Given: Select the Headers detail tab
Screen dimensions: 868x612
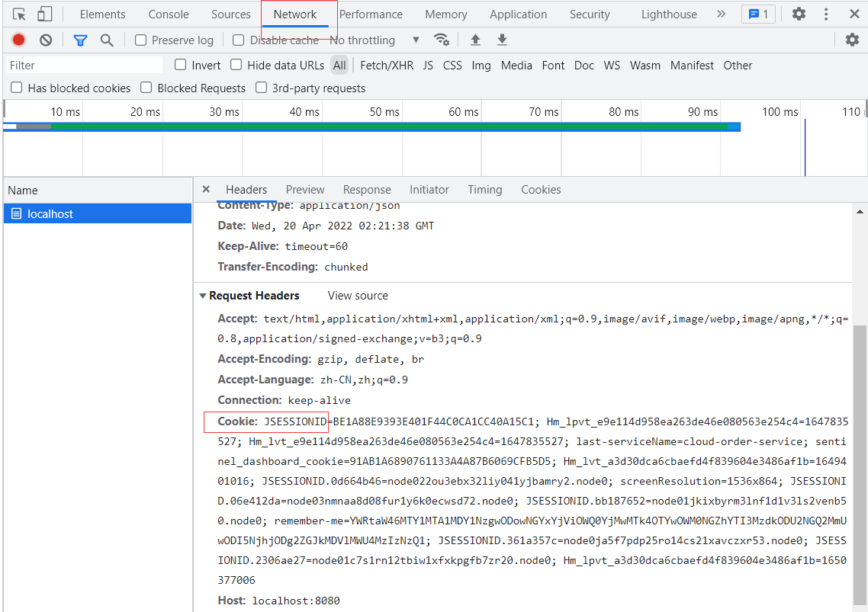Looking at the screenshot, I should 246,190.
